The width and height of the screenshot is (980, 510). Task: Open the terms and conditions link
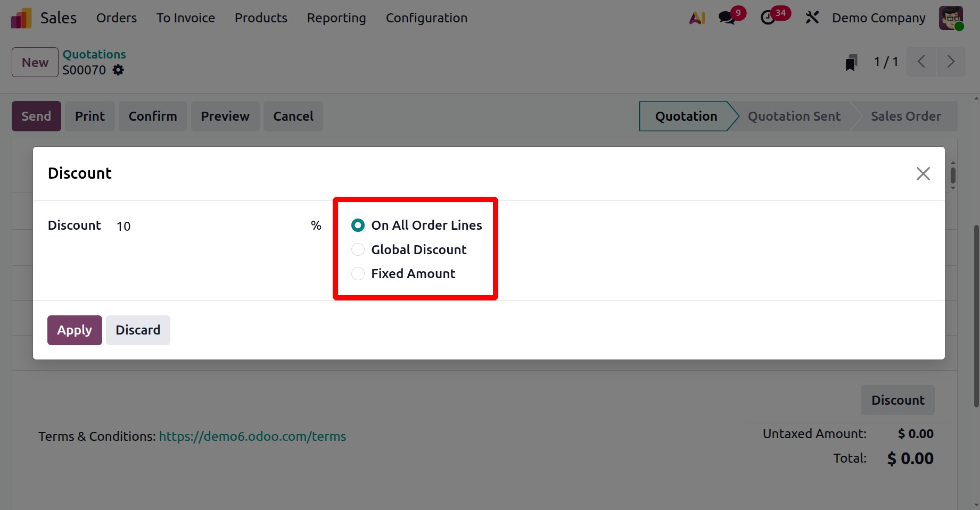pos(252,436)
